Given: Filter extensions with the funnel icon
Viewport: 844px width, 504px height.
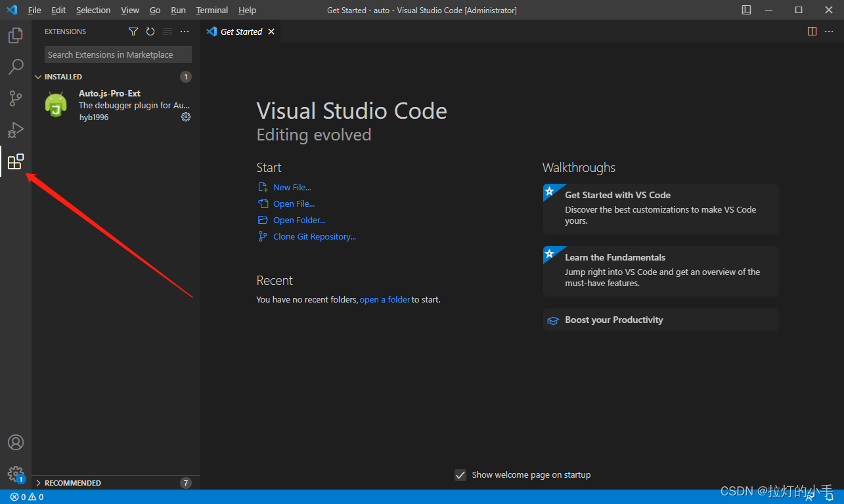Looking at the screenshot, I should 133,31.
